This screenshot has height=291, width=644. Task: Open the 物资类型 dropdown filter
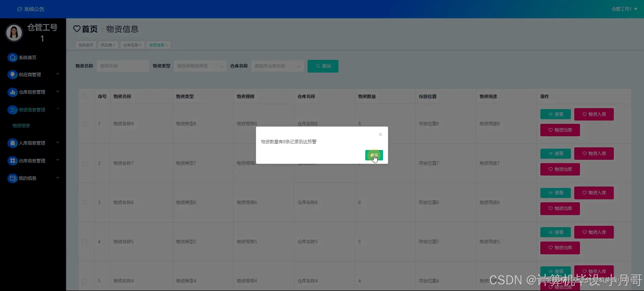[x=200, y=66]
